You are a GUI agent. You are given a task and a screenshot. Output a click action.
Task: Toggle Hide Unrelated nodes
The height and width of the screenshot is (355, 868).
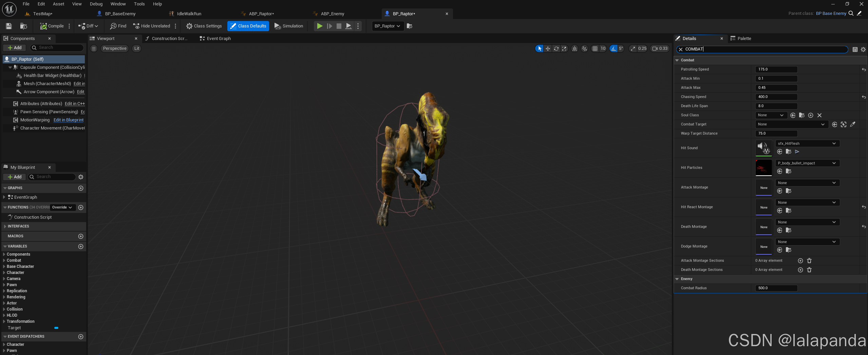151,26
